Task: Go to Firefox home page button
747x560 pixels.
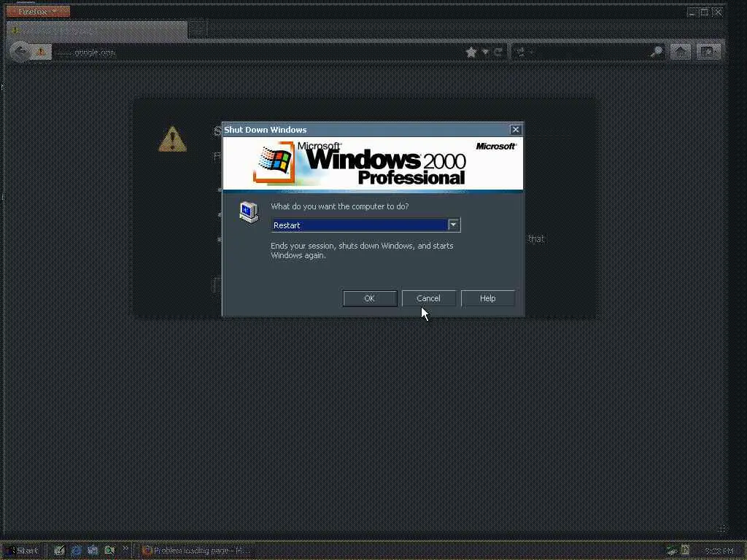Action: click(x=681, y=52)
